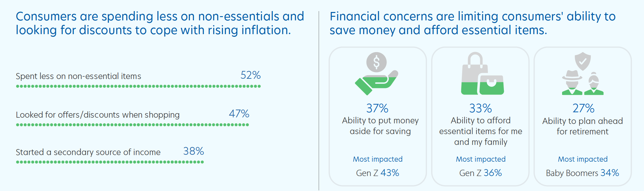Image resolution: width=644 pixels, height=191 pixels.
Task: Click the 37% saving statistic
Action: [x=377, y=108]
